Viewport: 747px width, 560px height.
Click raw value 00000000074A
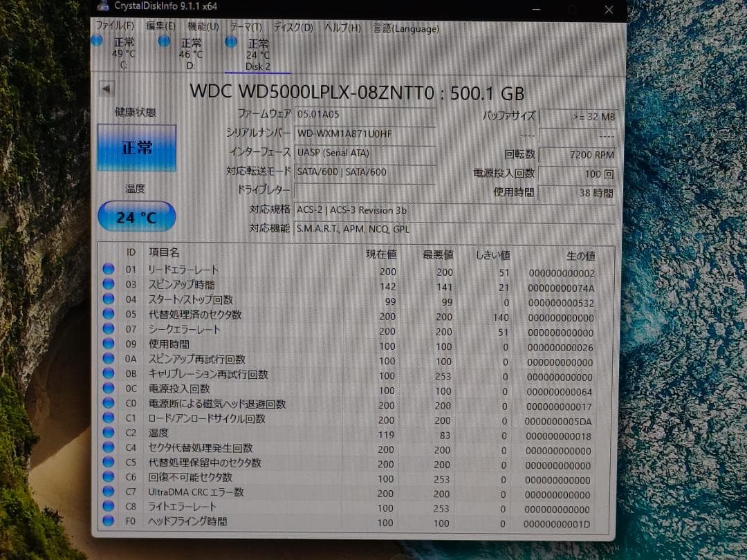coord(561,288)
